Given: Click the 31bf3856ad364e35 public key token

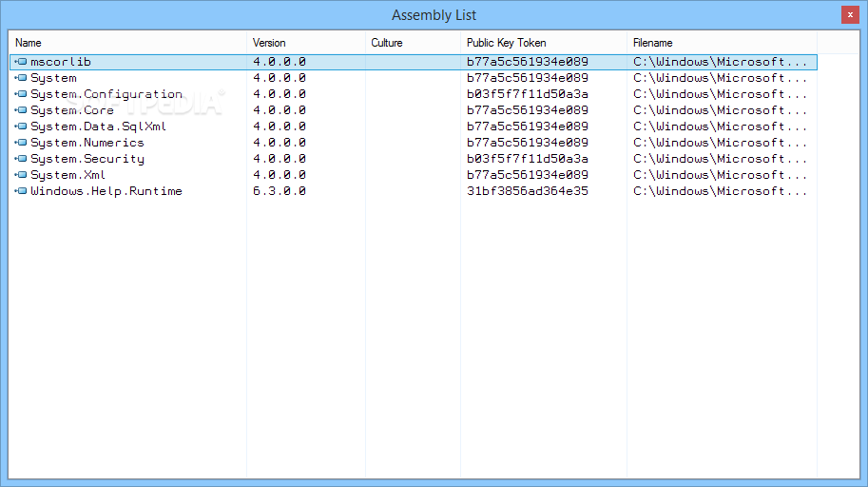Looking at the screenshot, I should coord(528,191).
